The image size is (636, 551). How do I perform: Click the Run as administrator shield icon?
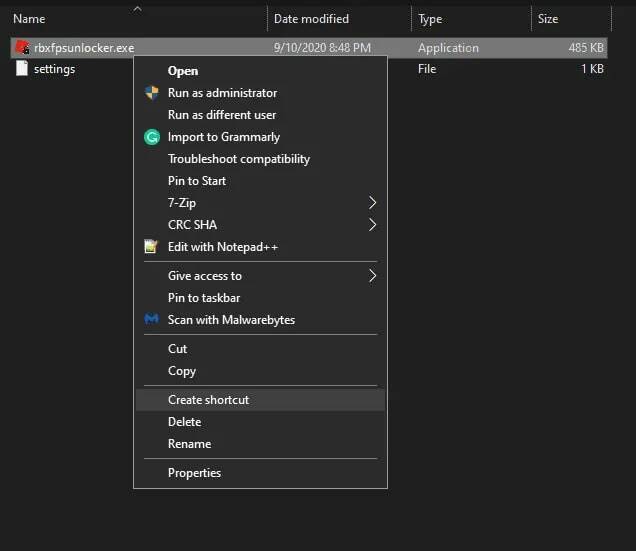[x=152, y=93]
